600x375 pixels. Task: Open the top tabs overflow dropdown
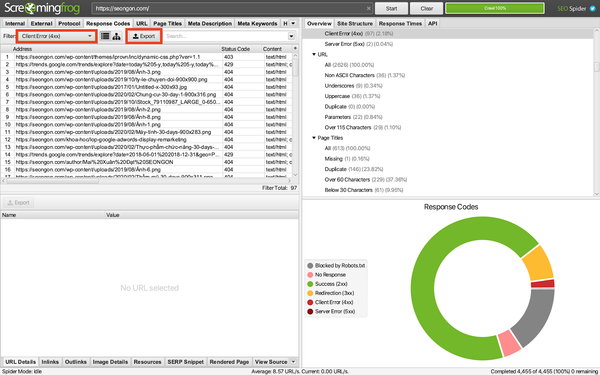pyautogui.click(x=293, y=23)
